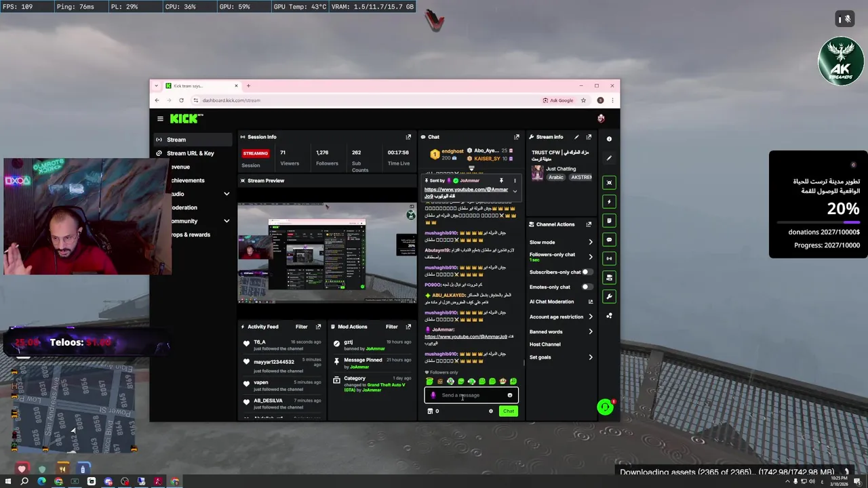
Task: Pop out the Activity Feed panel
Action: pyautogui.click(x=318, y=327)
